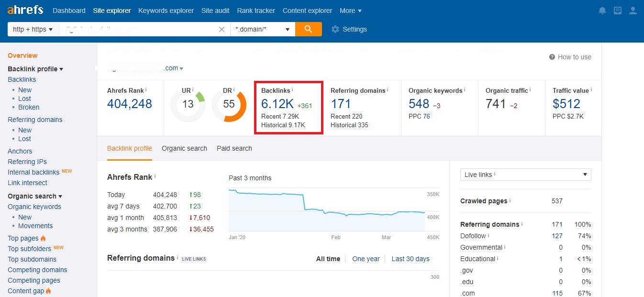Click the 6.12K backlinks value
Viewport: 644px width, 297px height.
click(x=278, y=104)
